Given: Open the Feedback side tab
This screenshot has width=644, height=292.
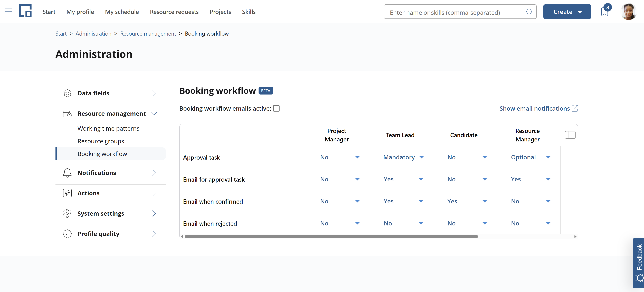Looking at the screenshot, I should click(x=639, y=263).
